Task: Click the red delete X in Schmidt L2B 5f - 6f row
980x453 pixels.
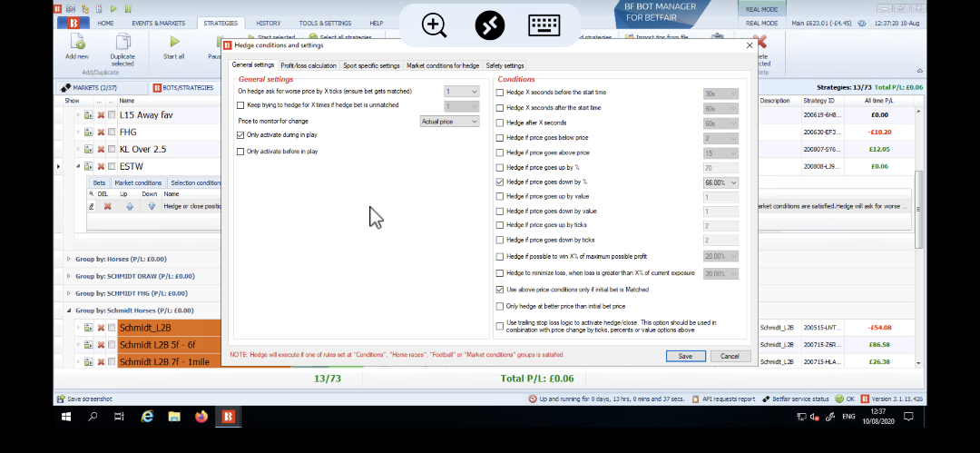Action: pos(101,345)
